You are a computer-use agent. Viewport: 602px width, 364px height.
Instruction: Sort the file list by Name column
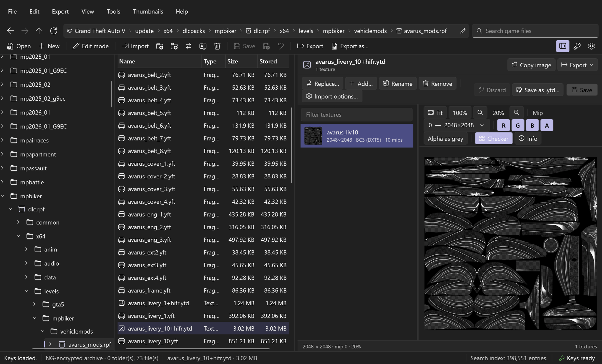click(160, 61)
